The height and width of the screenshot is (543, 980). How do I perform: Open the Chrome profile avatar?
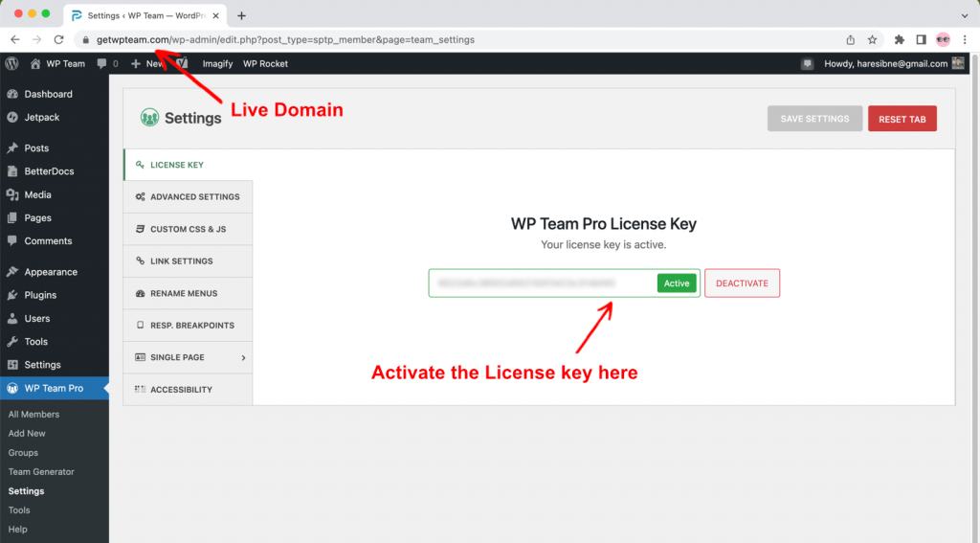pos(943,40)
